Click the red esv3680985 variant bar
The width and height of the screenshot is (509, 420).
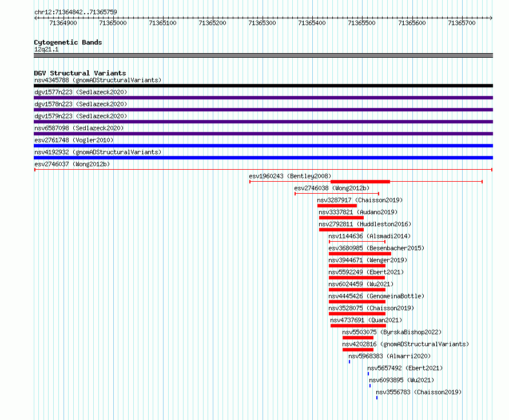coord(360,254)
